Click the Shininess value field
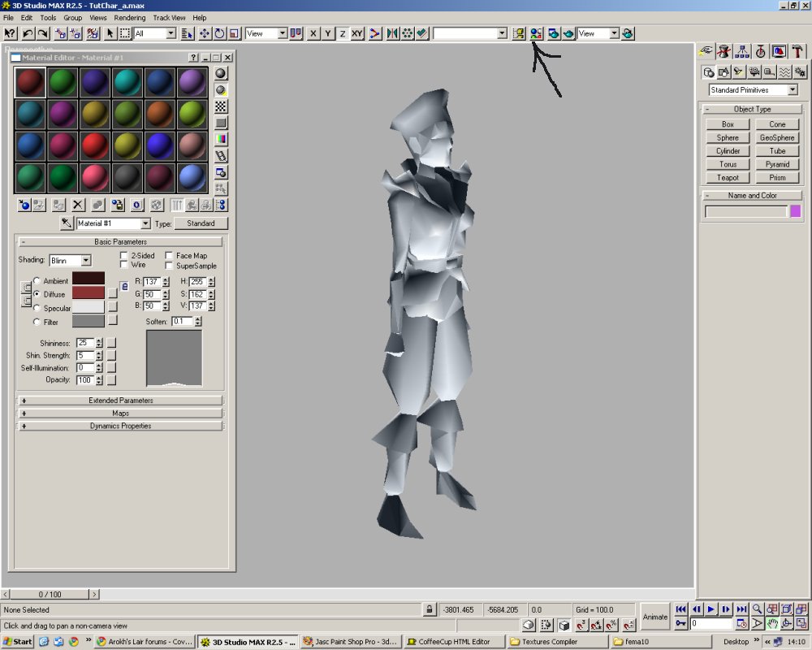This screenshot has width=812, height=650. point(84,343)
